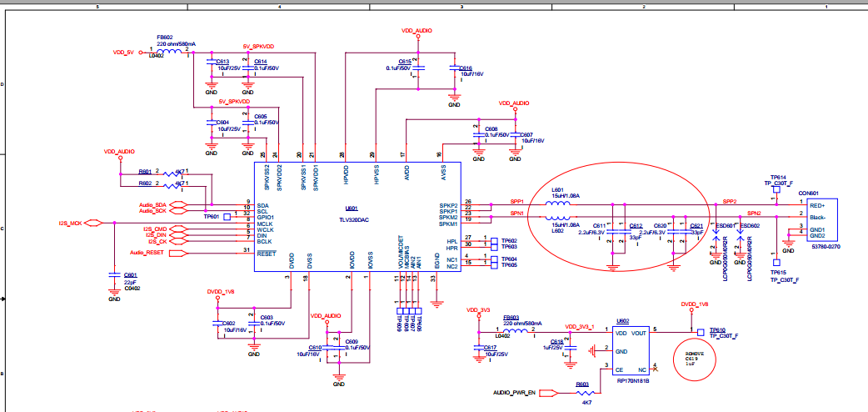This screenshot has width=868, height=412.
Task: Click the TP603 test point label
Action: (x=509, y=247)
